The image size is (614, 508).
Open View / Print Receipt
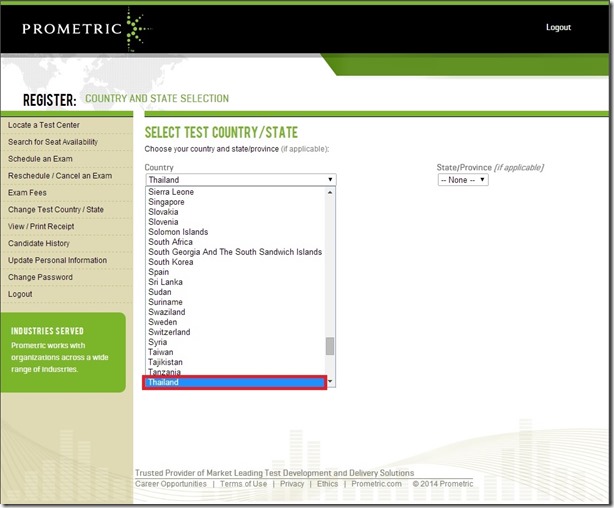[41, 226]
